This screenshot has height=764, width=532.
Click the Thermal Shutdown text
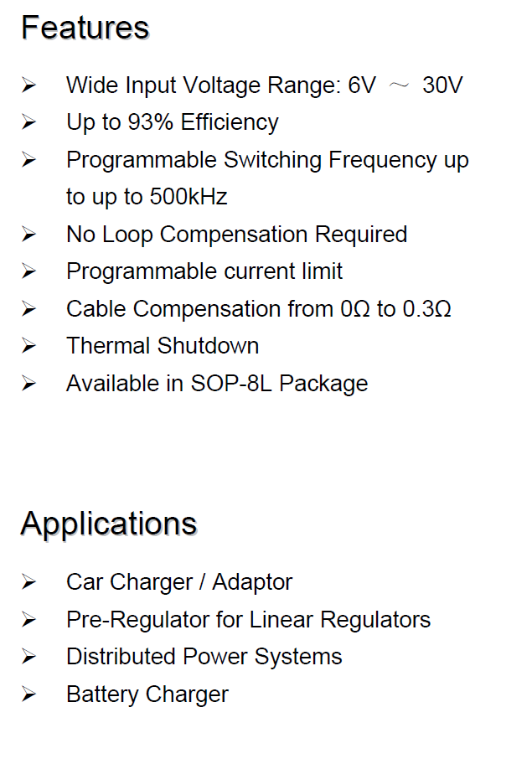[x=163, y=346]
